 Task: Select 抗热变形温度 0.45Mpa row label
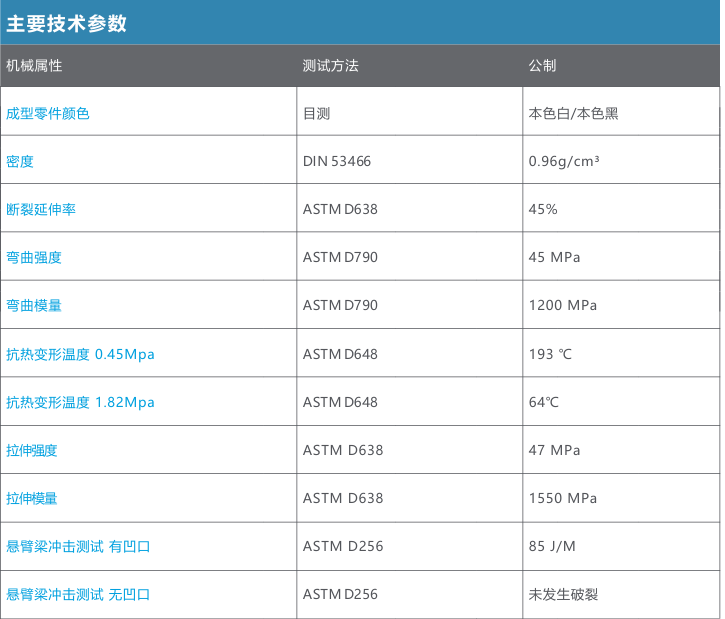coord(80,354)
